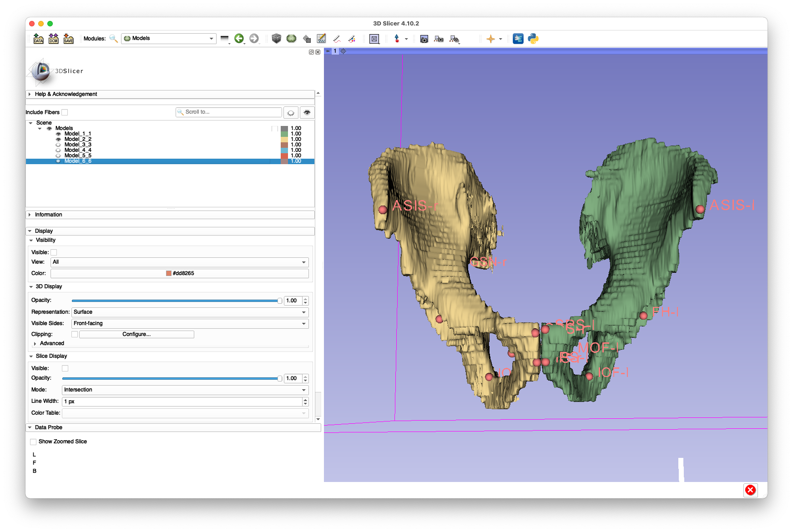Click the hide-all-models button with closed eye
This screenshot has width=793, height=532.
pyautogui.click(x=291, y=112)
